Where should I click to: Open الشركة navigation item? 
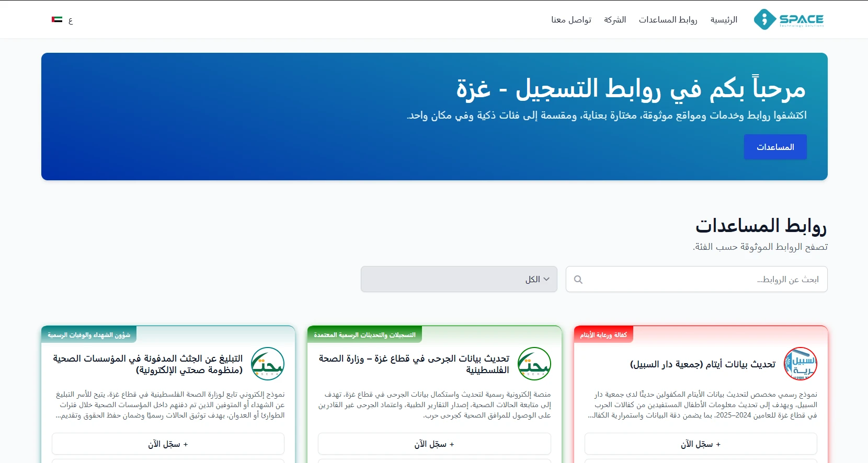[615, 19]
